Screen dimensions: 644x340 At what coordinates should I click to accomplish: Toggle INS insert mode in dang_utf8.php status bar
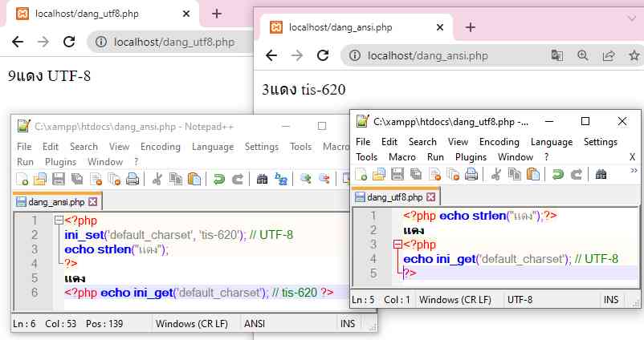tap(611, 299)
